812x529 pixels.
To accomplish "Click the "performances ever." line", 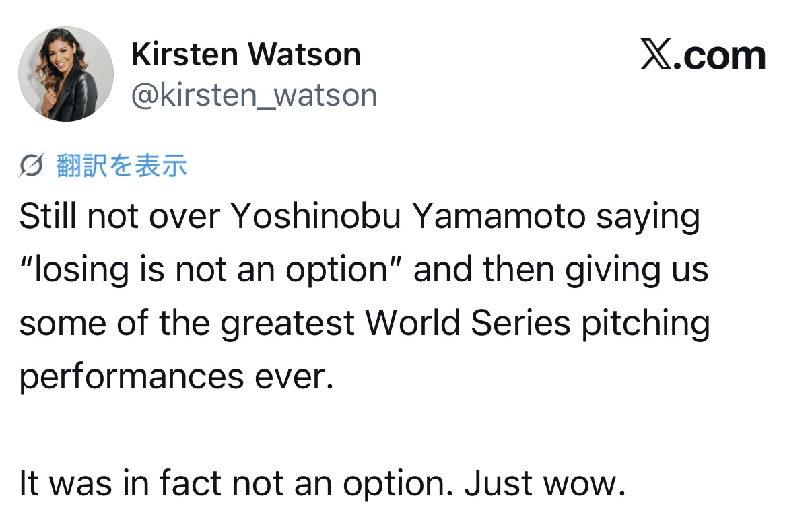I will [x=176, y=377].
